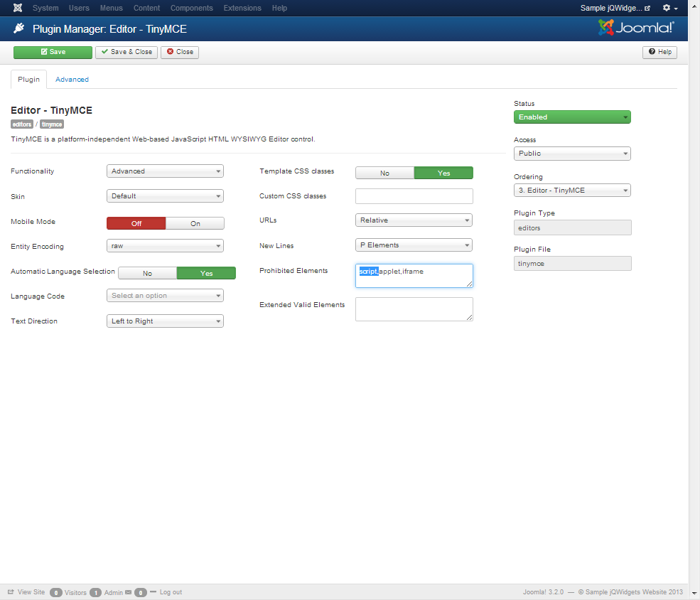Open the Entity Encoding dropdown
The height and width of the screenshot is (600, 700).
[165, 245]
